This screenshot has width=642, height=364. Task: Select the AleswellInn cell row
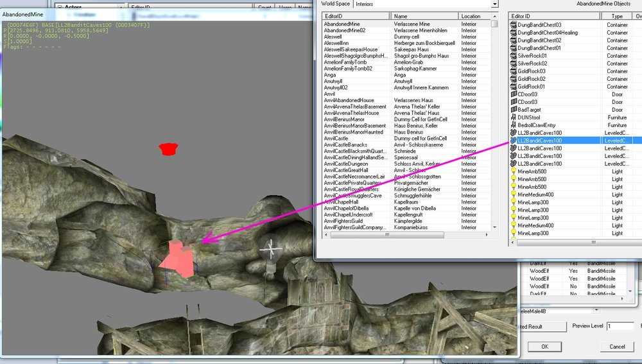(x=406, y=44)
